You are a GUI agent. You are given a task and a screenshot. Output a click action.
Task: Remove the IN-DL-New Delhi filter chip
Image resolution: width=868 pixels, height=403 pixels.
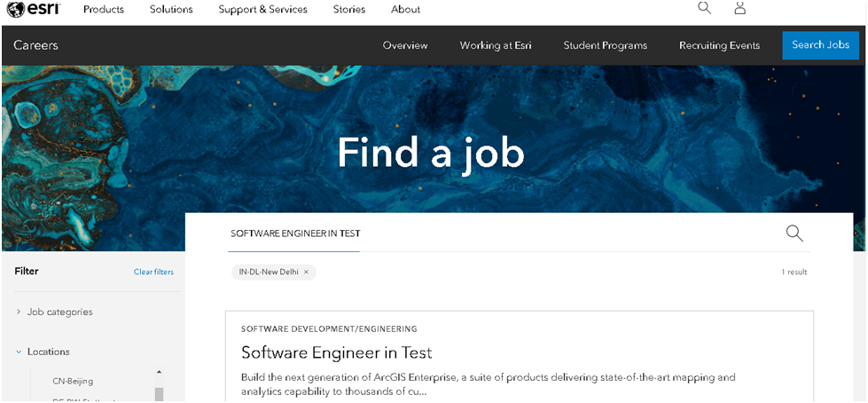tap(306, 273)
